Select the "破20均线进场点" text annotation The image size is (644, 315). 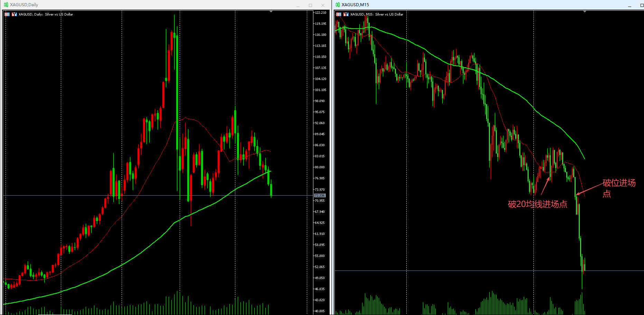537,204
